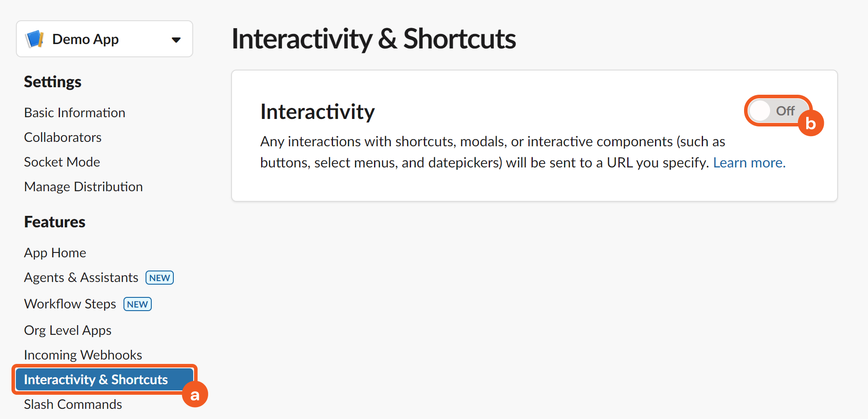Viewport: 868px width, 419px height.
Task: Open Agents & Assistants page
Action: click(x=81, y=278)
